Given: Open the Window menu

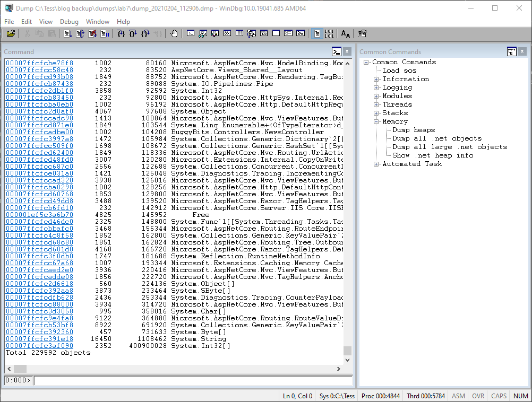Looking at the screenshot, I should [98, 22].
